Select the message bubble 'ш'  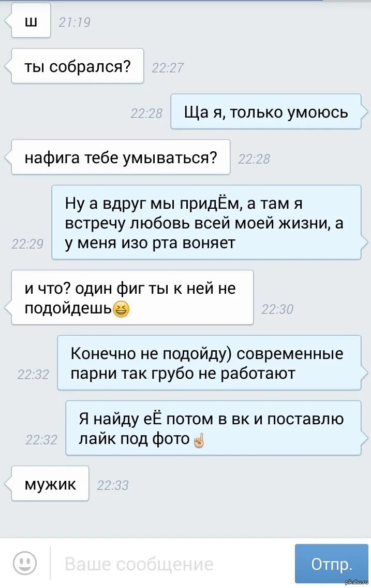[x=31, y=20]
